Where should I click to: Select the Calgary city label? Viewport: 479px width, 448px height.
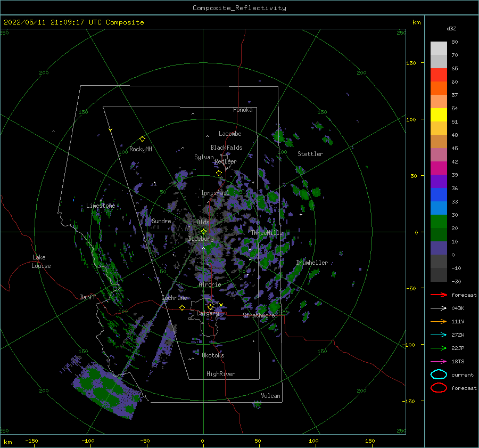[x=208, y=313]
